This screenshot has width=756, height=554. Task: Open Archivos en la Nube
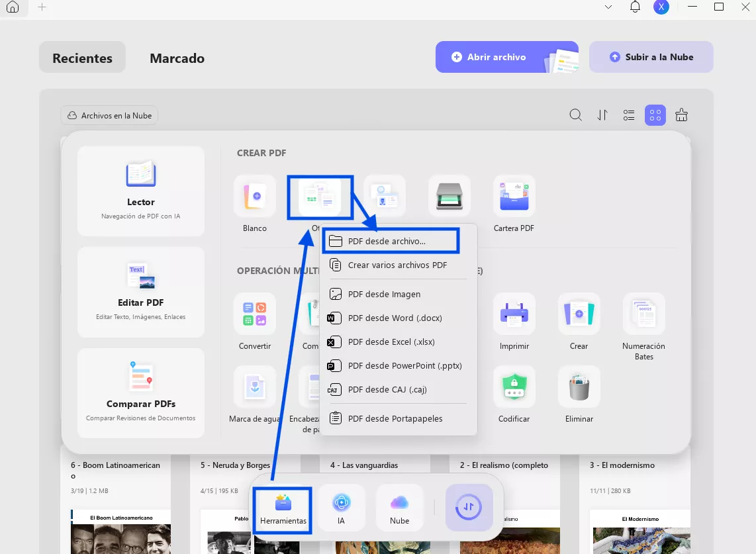[x=109, y=115]
